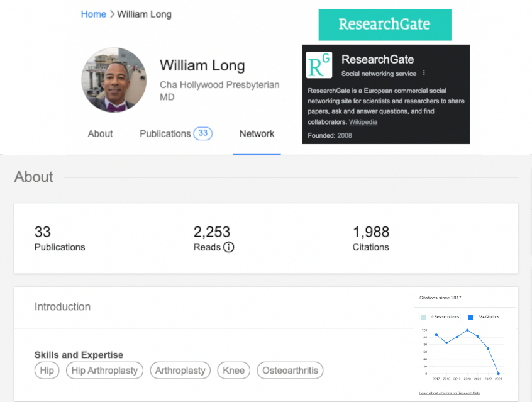
Task: Click the Citations legend blue swatch
Action: click(470, 317)
